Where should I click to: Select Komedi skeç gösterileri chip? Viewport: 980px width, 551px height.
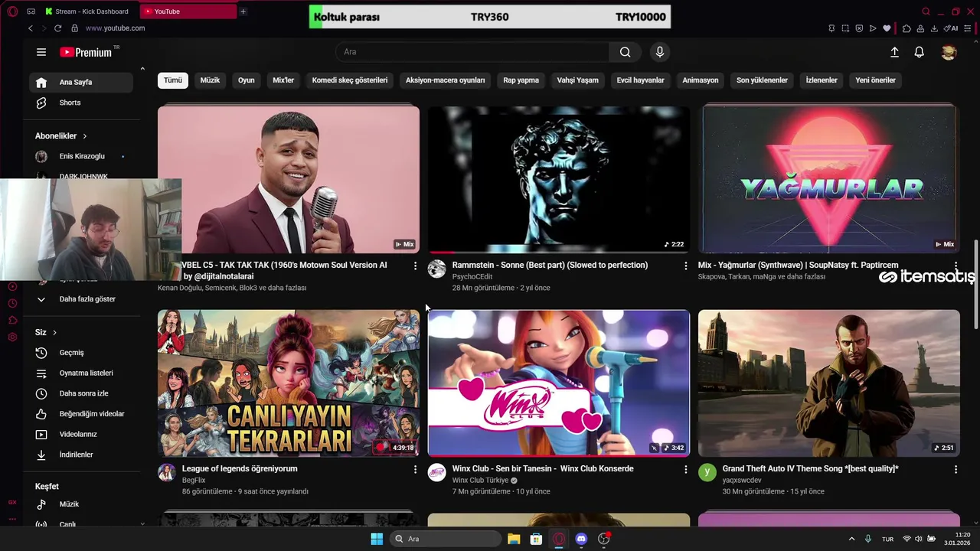click(350, 80)
